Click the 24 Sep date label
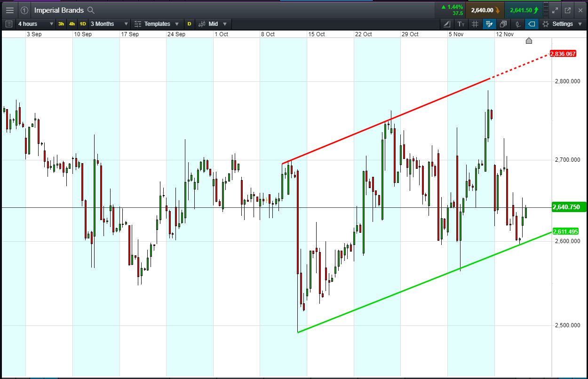The width and height of the screenshot is (588, 379). tap(176, 34)
